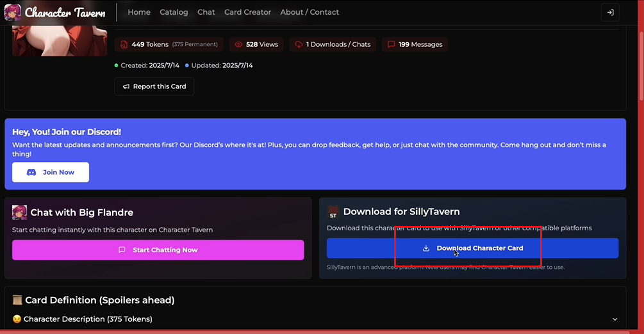This screenshot has width=644, height=334.
Task: Click the SillyTavern ST icon
Action: (x=333, y=212)
